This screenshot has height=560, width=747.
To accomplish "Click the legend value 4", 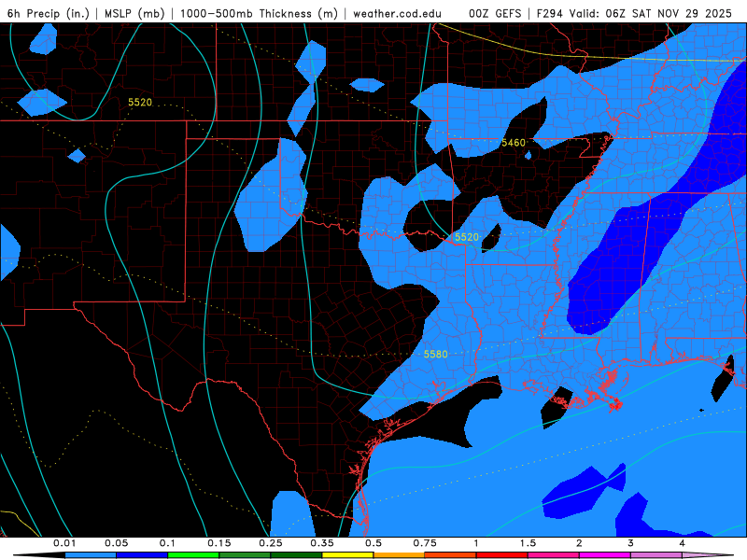I will pos(683,543).
